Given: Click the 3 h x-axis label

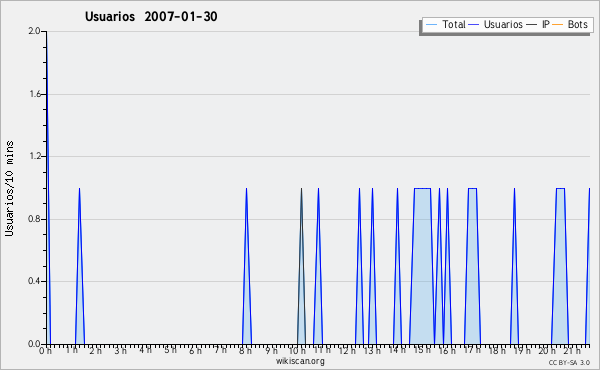Looking at the screenshot, I should coord(121,350).
